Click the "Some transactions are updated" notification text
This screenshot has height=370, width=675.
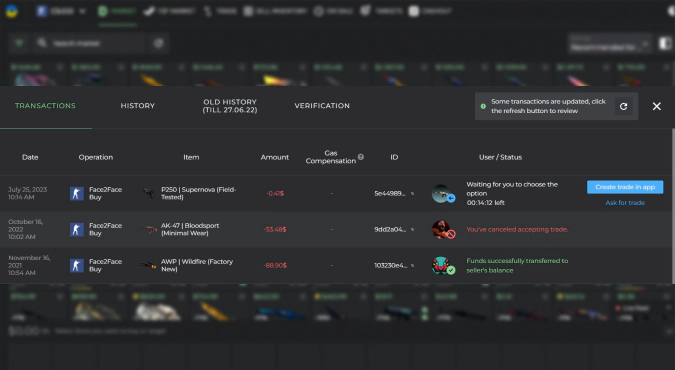point(548,106)
